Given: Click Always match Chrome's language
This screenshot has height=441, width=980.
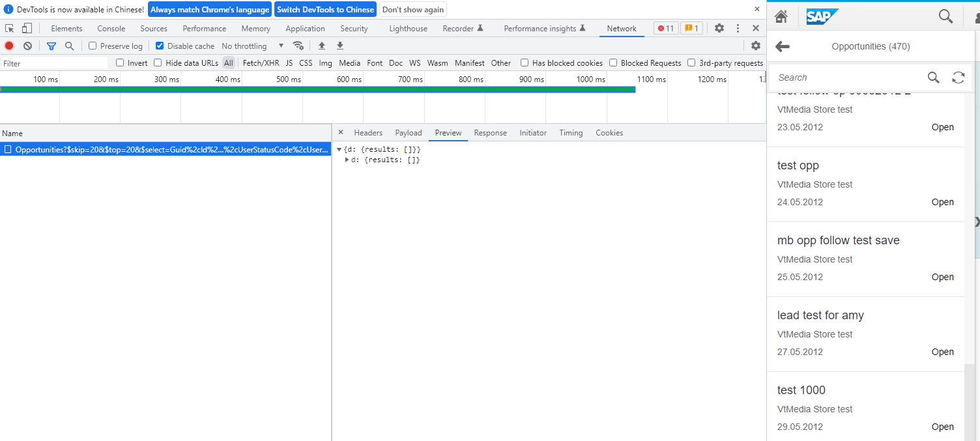Looking at the screenshot, I should coord(210,9).
